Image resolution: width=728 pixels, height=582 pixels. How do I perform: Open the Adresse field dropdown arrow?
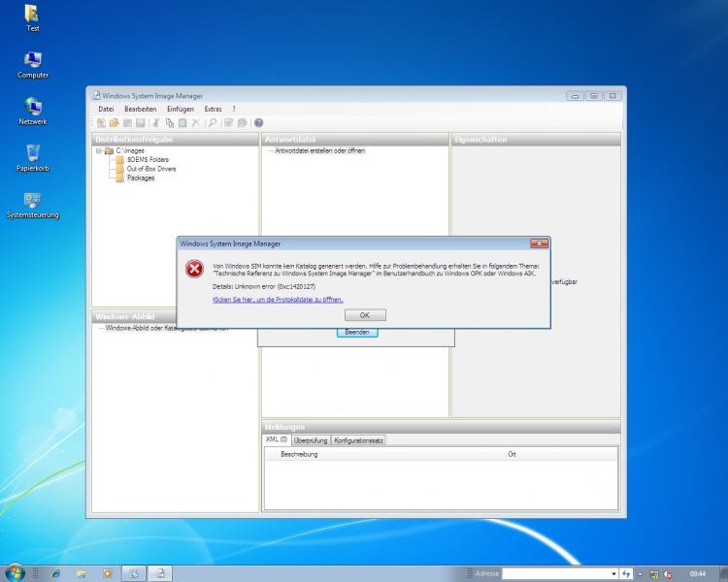[x=613, y=574]
